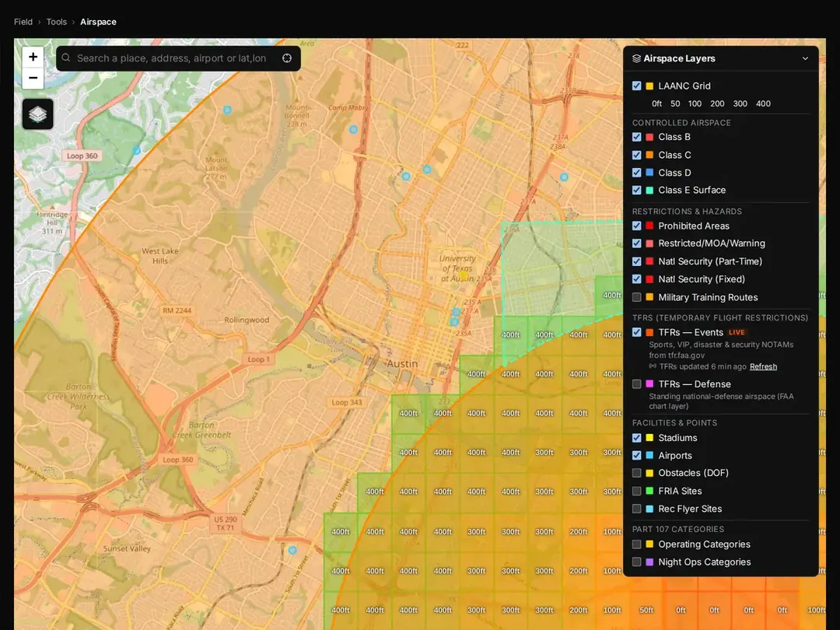Click the US 290 TX 71 road shield
The image size is (840, 630).
point(226,523)
